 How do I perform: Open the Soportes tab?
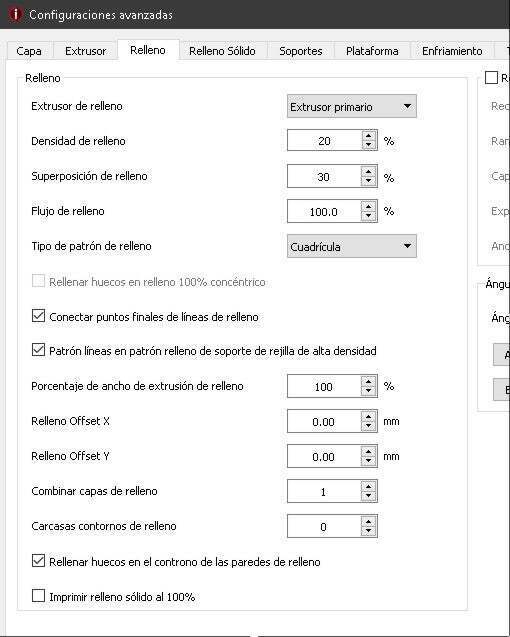[x=301, y=51]
